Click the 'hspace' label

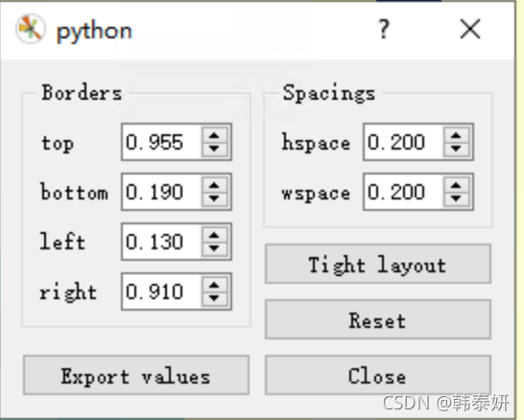(x=316, y=143)
